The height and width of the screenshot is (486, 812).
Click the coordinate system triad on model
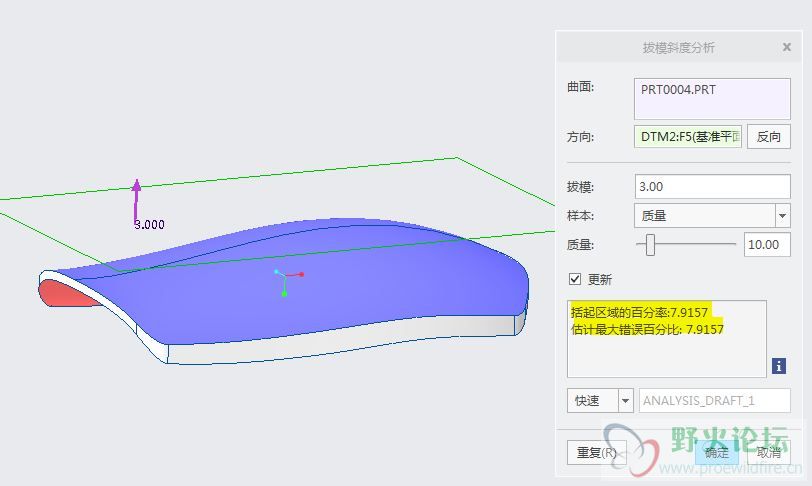tap(287, 283)
